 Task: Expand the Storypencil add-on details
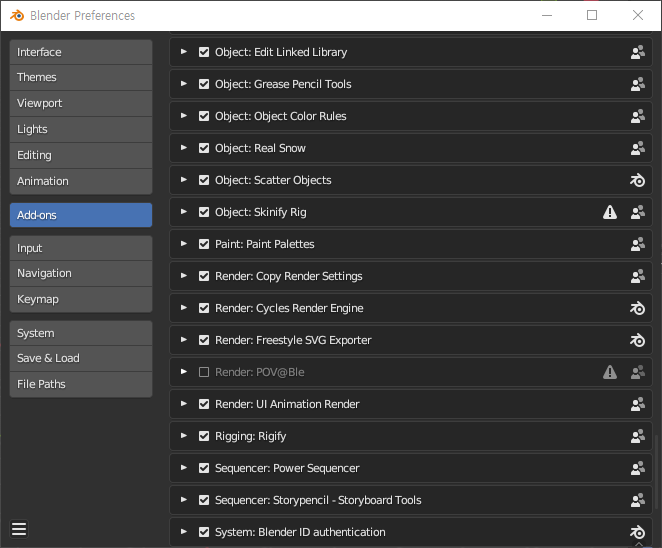point(184,500)
